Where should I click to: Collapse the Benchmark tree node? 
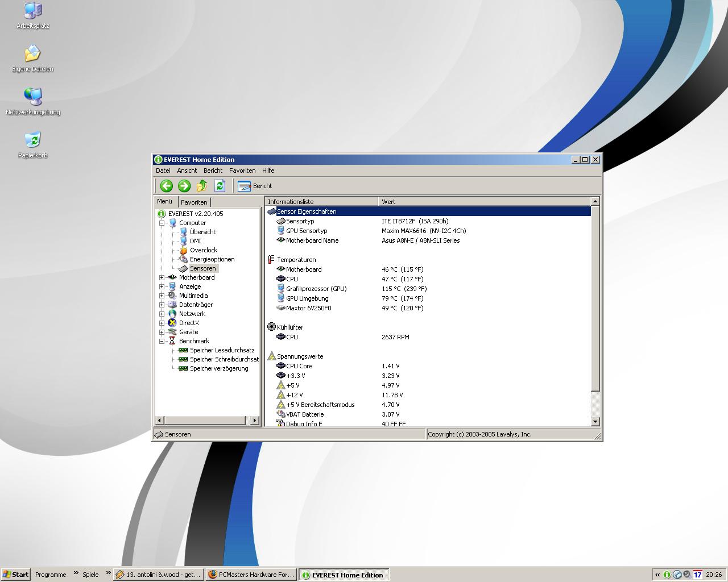click(162, 341)
